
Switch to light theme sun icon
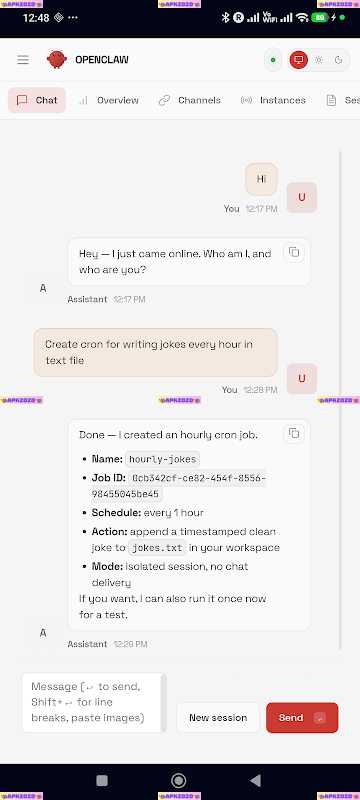[x=319, y=60]
